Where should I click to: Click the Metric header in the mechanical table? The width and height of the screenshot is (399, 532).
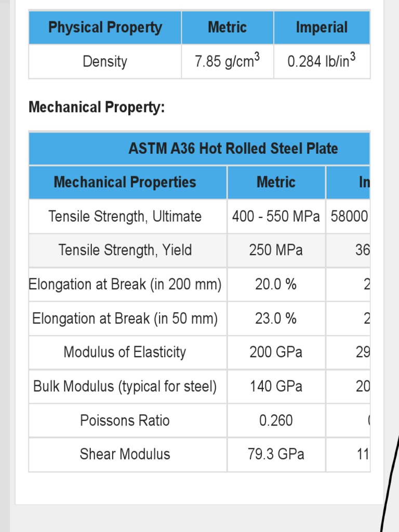tap(276, 182)
